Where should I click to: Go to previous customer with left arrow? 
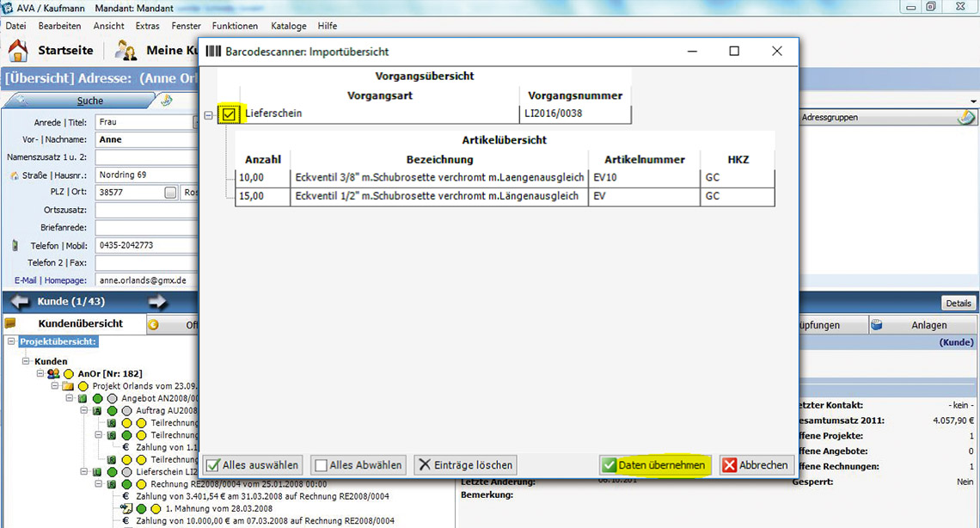pyautogui.click(x=20, y=302)
